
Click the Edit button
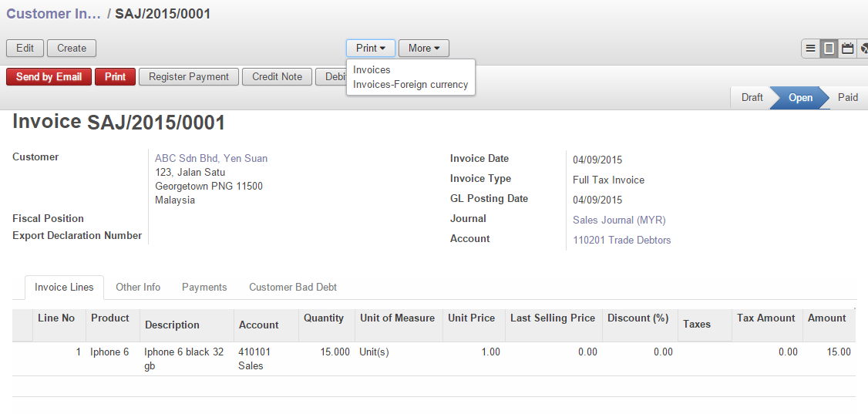25,48
